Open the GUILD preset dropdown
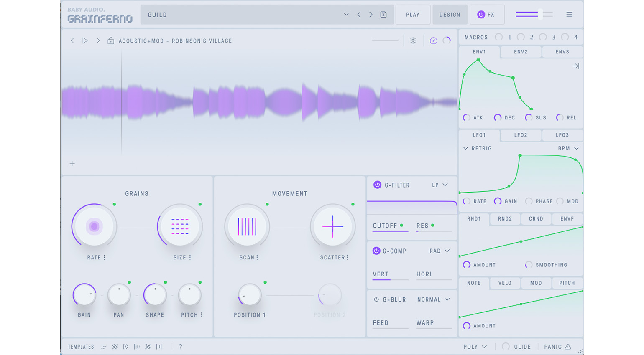644x355 pixels. pyautogui.click(x=346, y=15)
